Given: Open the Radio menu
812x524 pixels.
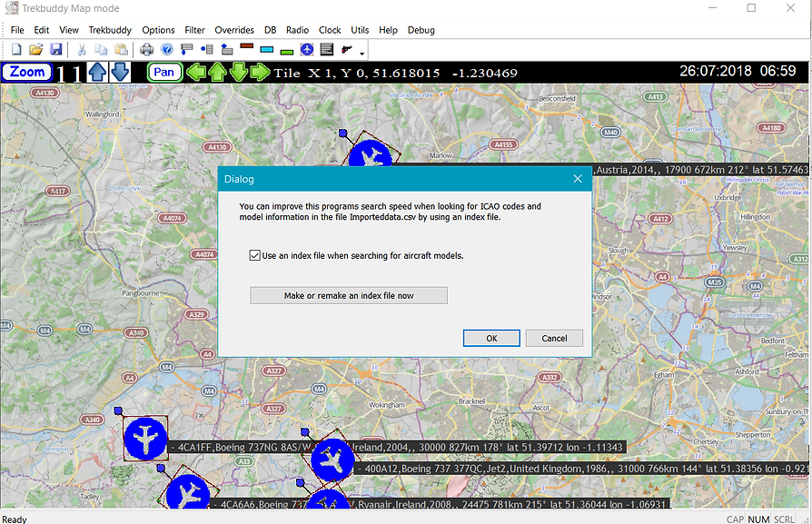Looking at the screenshot, I should (297, 30).
